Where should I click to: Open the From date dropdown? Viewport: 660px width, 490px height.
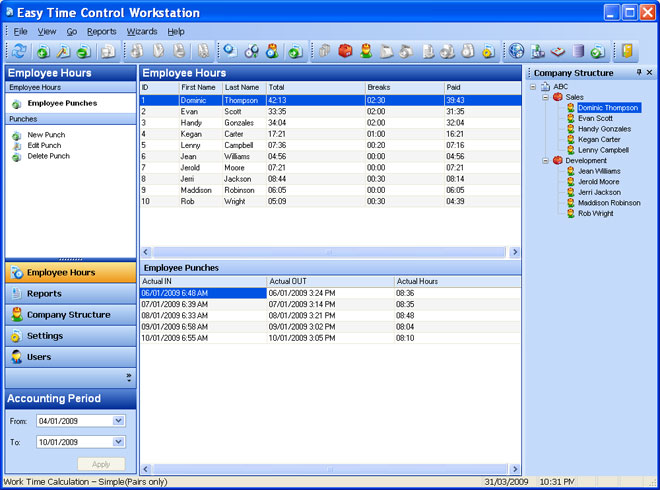point(119,421)
